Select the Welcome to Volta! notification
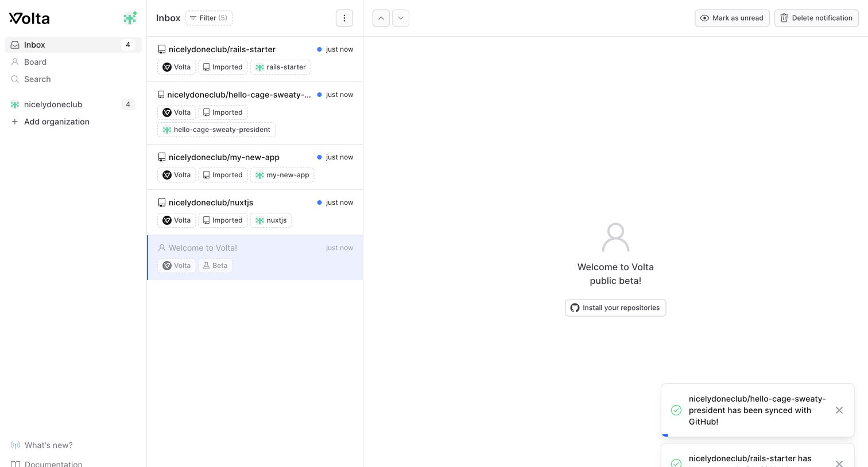 pos(255,258)
